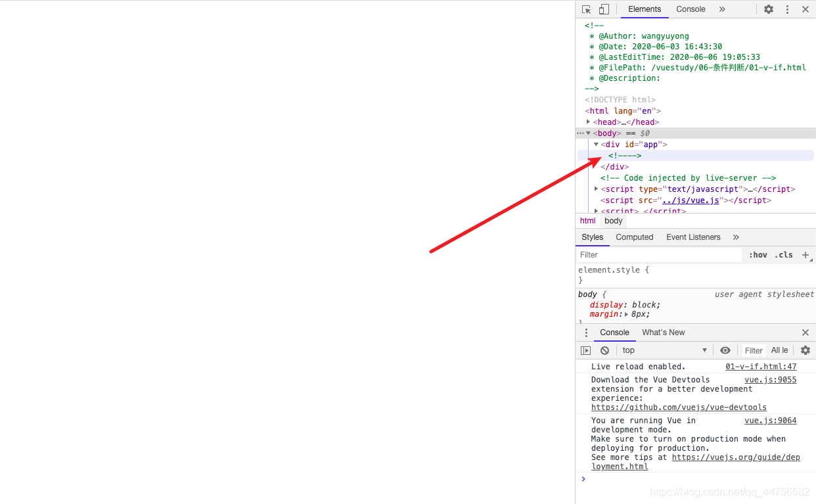Select the empty comment node inside app div
The width and height of the screenshot is (816, 504).
click(625, 155)
